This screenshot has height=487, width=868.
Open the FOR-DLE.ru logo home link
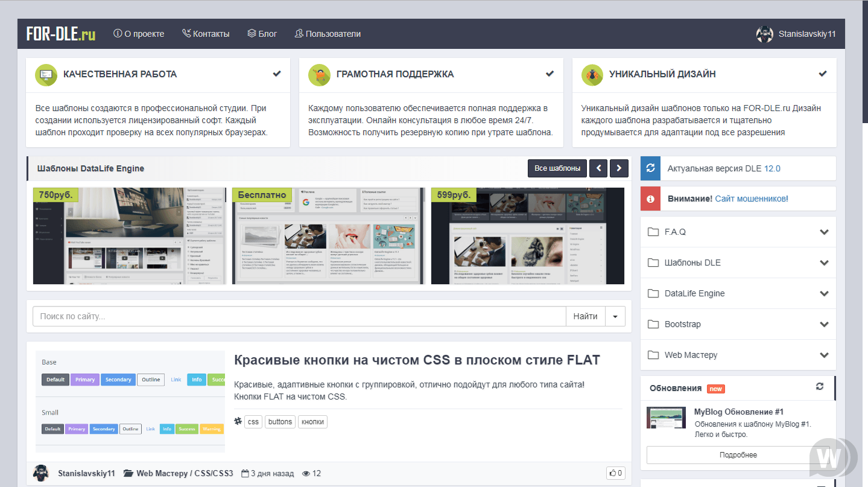point(61,34)
